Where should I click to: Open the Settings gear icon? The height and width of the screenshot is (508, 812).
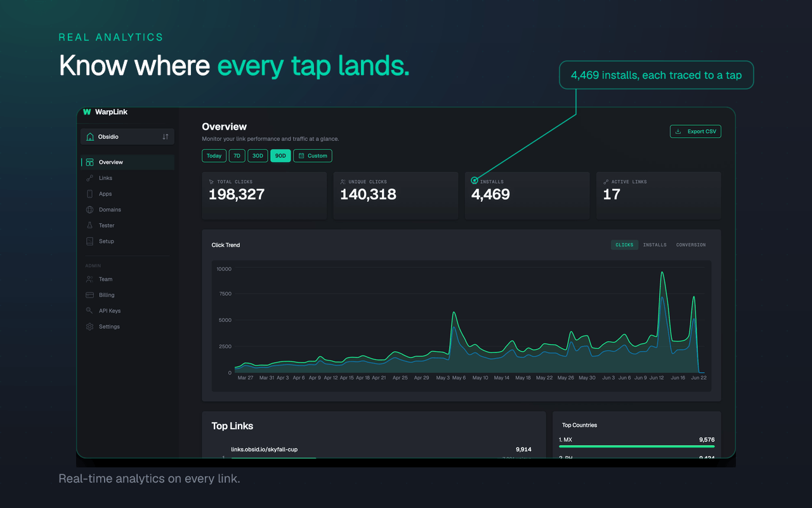tap(89, 327)
